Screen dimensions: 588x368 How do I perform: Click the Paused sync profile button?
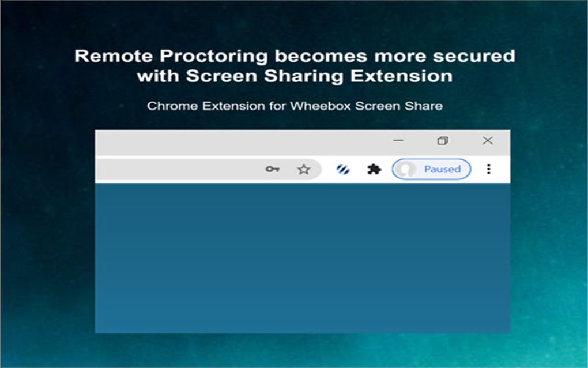432,169
